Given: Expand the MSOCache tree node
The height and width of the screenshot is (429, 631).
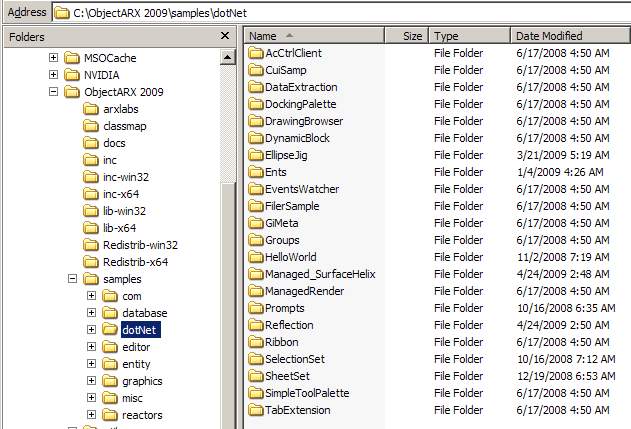Looking at the screenshot, I should [x=53, y=58].
